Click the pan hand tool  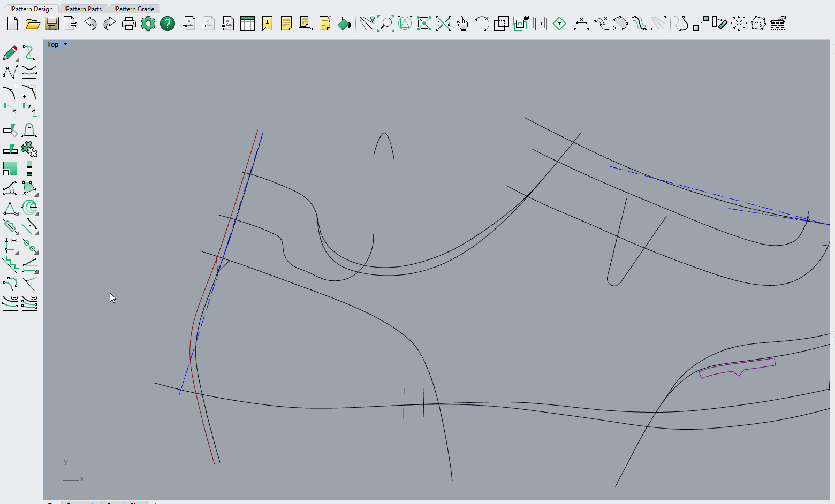click(463, 24)
